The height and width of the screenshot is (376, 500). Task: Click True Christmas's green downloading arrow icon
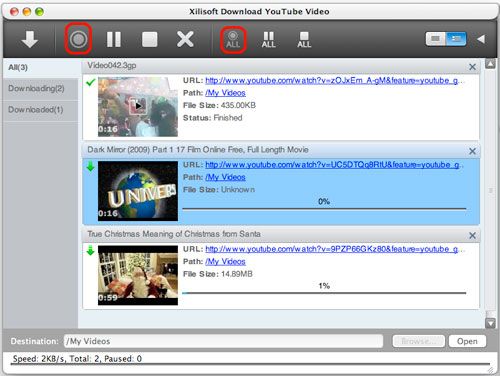coord(90,251)
